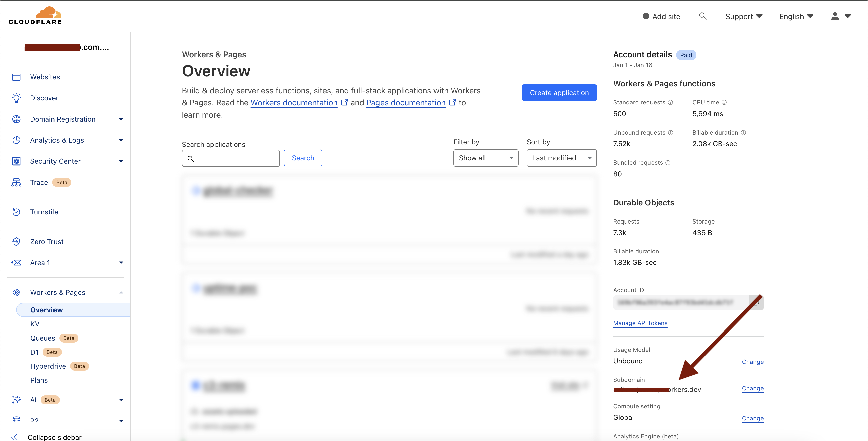868x441 pixels.
Task: Click the Turnstile check icon
Action: tap(16, 212)
